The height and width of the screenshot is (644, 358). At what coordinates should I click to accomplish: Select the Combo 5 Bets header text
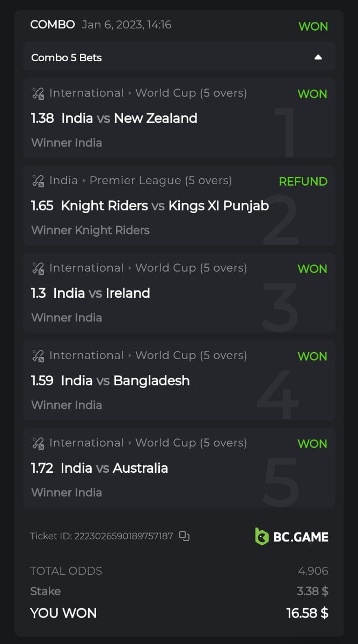67,57
